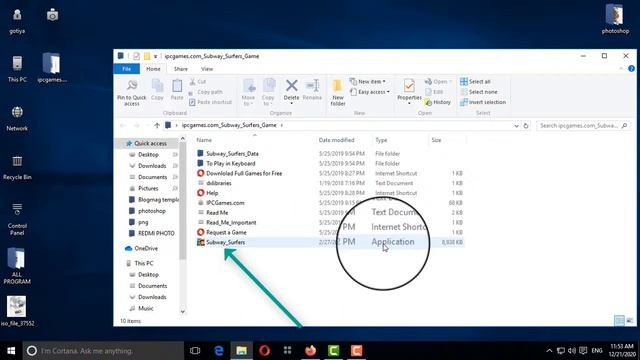The width and height of the screenshot is (640, 360).
Task: Select Request a Game shortcut
Action: 226,232
